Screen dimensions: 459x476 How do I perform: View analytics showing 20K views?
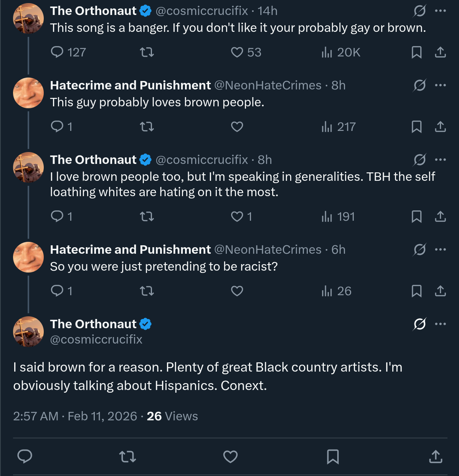[x=341, y=52]
